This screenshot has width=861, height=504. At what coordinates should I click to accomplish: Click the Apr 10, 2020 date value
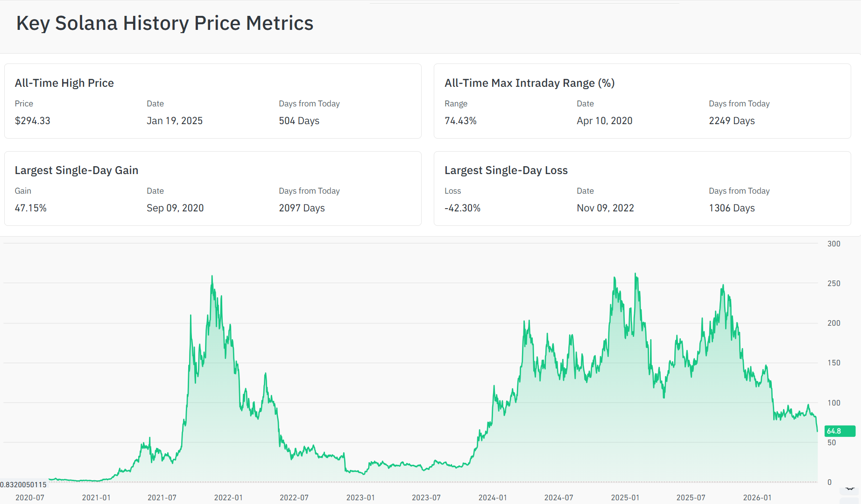click(x=605, y=121)
